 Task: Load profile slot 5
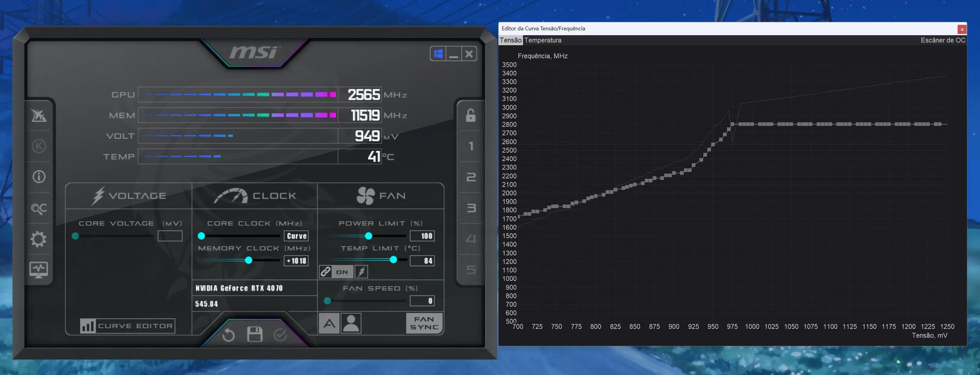click(471, 269)
